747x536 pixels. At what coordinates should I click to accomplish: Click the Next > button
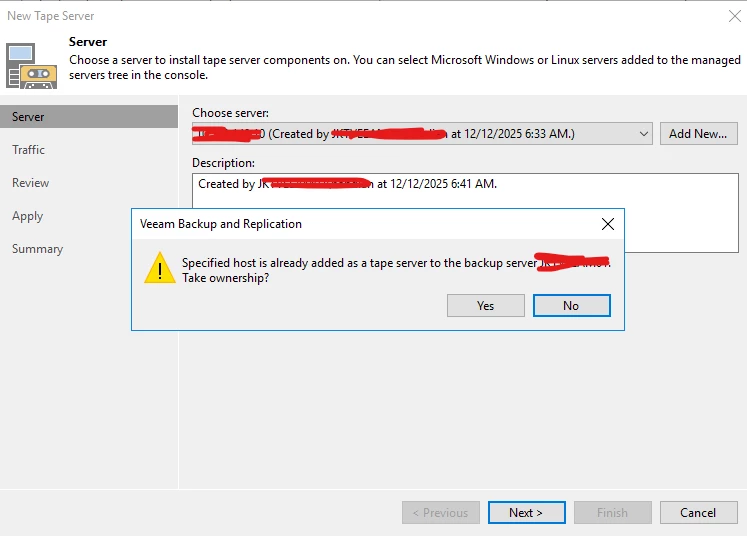pos(526,513)
